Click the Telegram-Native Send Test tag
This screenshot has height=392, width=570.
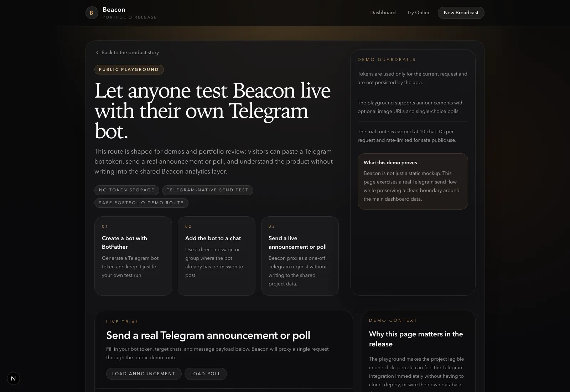(207, 190)
